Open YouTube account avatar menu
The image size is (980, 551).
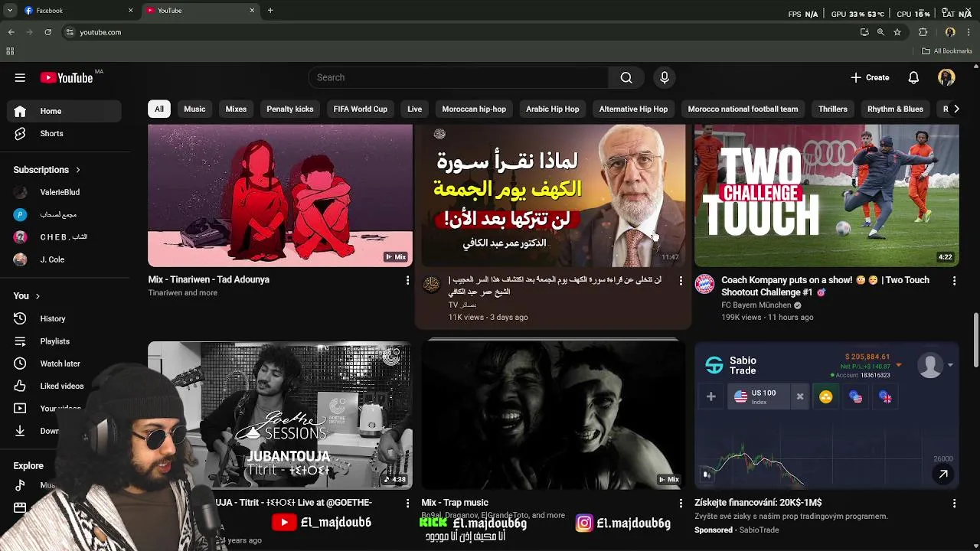(x=946, y=77)
